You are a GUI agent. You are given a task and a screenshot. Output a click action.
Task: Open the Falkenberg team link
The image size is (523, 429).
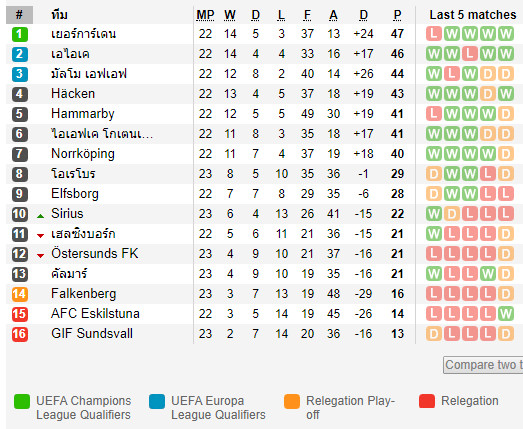pos(83,294)
